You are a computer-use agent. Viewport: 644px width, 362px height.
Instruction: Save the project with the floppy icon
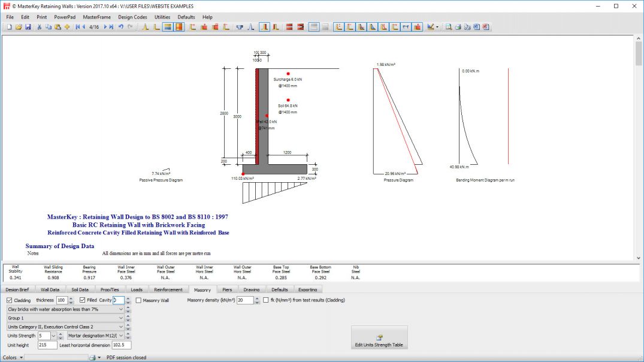coord(28,27)
